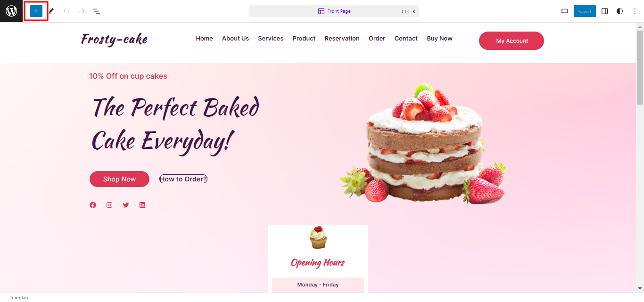The image size is (644, 302).
Task: Click the vertical scrollbar thumb
Action: [x=640, y=67]
